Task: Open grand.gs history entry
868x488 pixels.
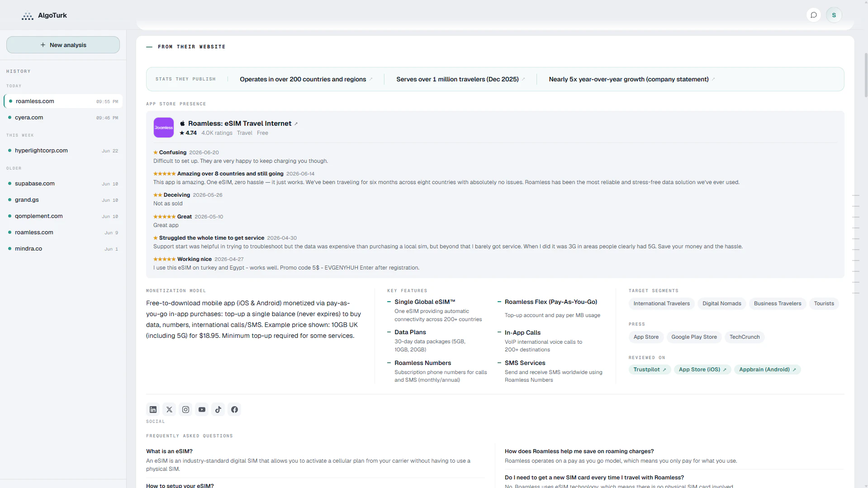Action: (x=63, y=200)
